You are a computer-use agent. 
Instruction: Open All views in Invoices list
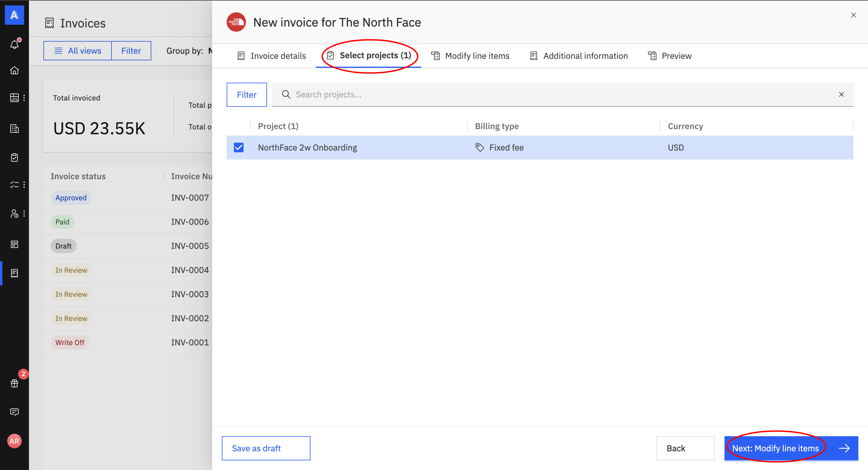point(77,51)
